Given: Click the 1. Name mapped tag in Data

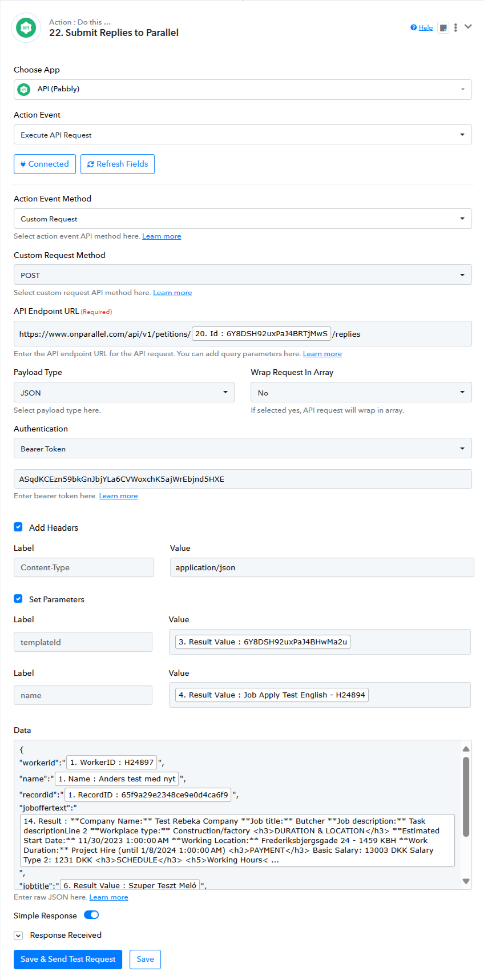Looking at the screenshot, I should (x=116, y=779).
